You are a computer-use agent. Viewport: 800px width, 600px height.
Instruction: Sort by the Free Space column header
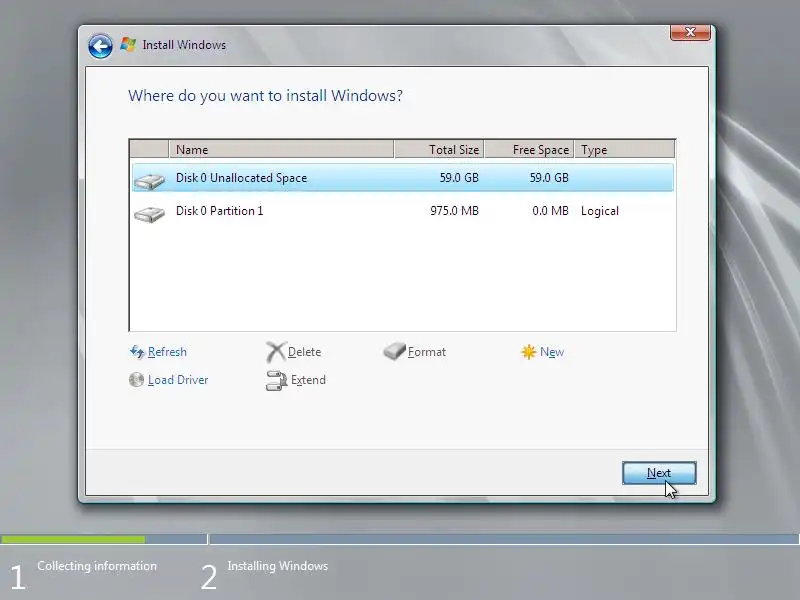(x=529, y=149)
